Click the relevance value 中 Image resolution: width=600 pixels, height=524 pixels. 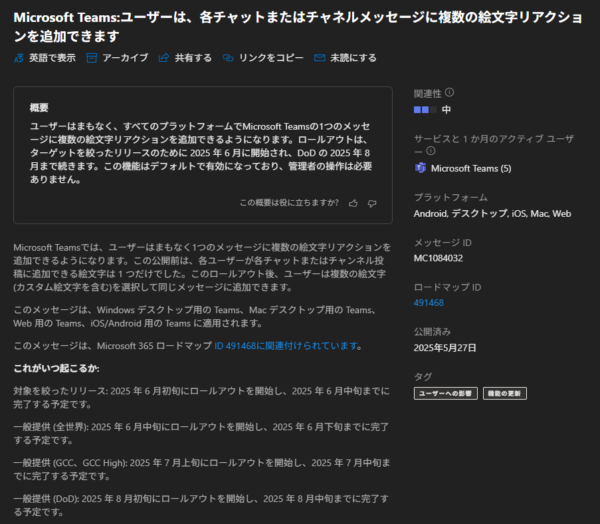[446, 110]
